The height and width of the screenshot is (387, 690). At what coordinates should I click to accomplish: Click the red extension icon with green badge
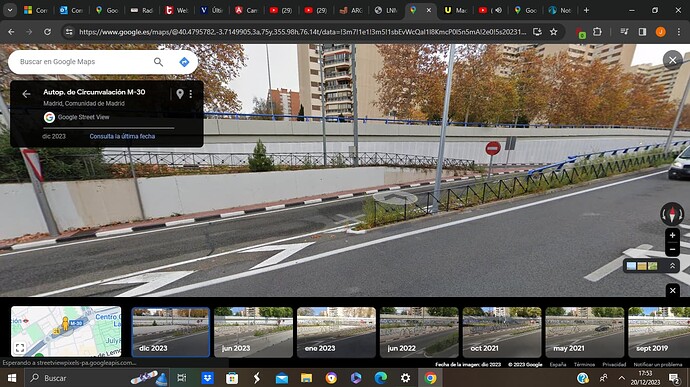580,32
